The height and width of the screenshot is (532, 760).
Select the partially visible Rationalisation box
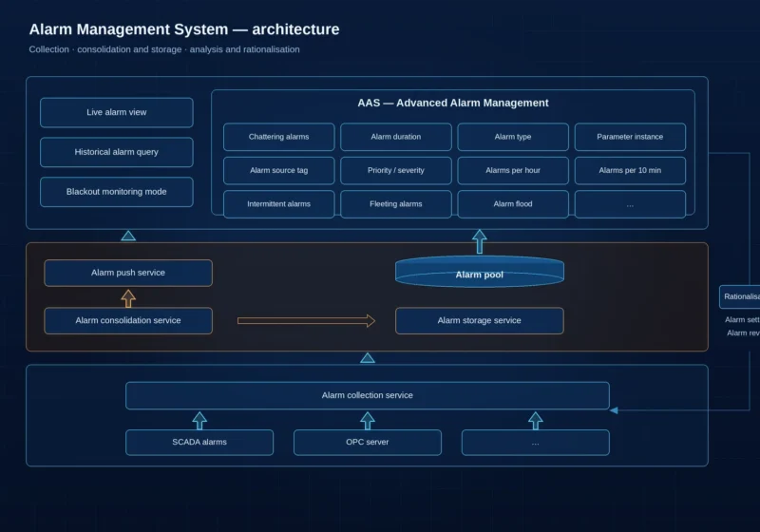click(x=740, y=296)
